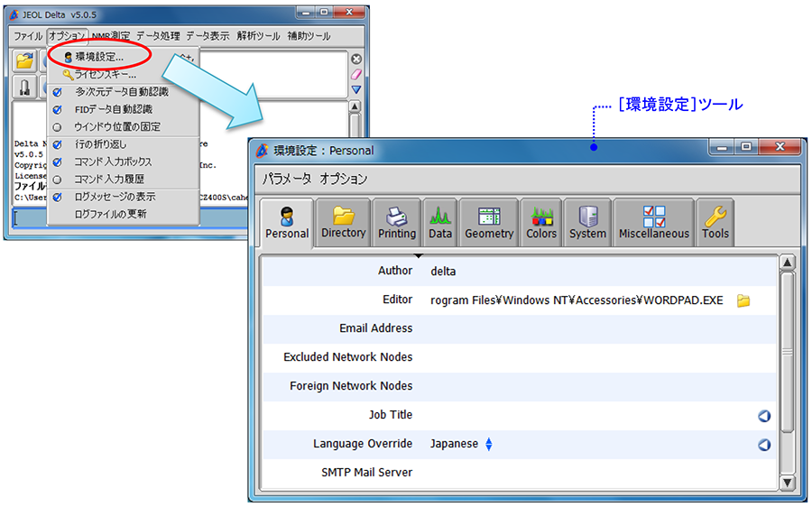Screen dimensions: 812x507
Task: Click ログファイルの更新 menu command
Action: tap(110, 214)
